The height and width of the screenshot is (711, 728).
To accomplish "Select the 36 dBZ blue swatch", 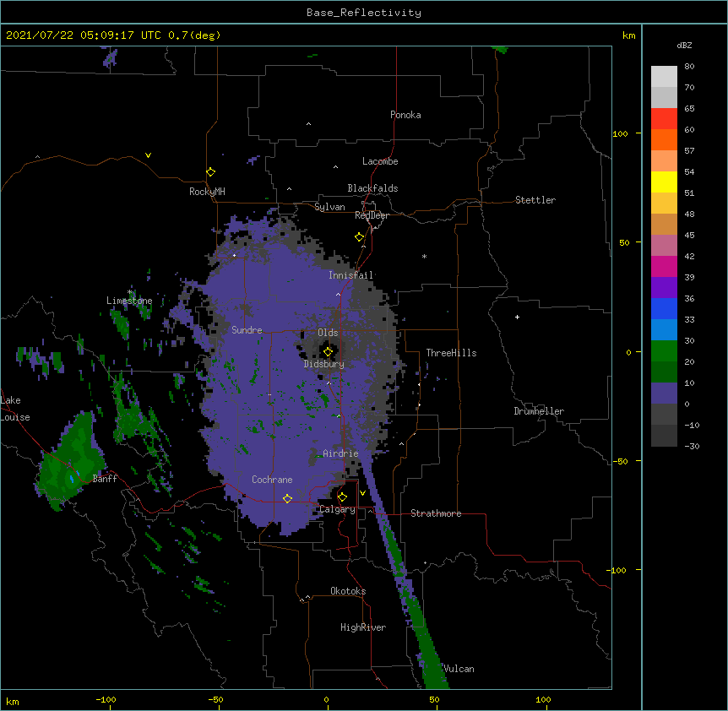I will click(664, 308).
